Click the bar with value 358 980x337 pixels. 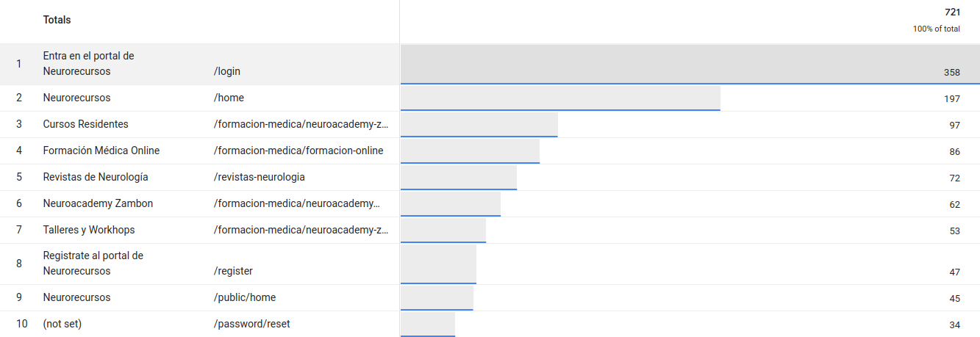(x=690, y=65)
